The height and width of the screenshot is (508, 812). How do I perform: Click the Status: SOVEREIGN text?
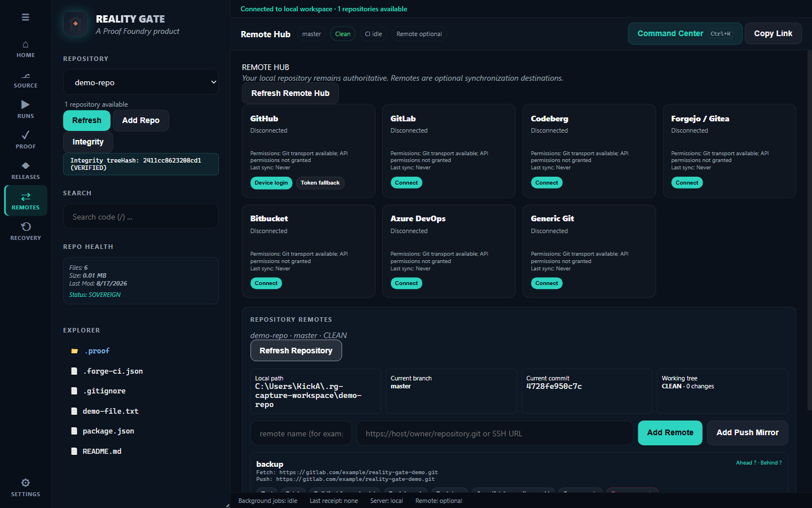[95, 295]
